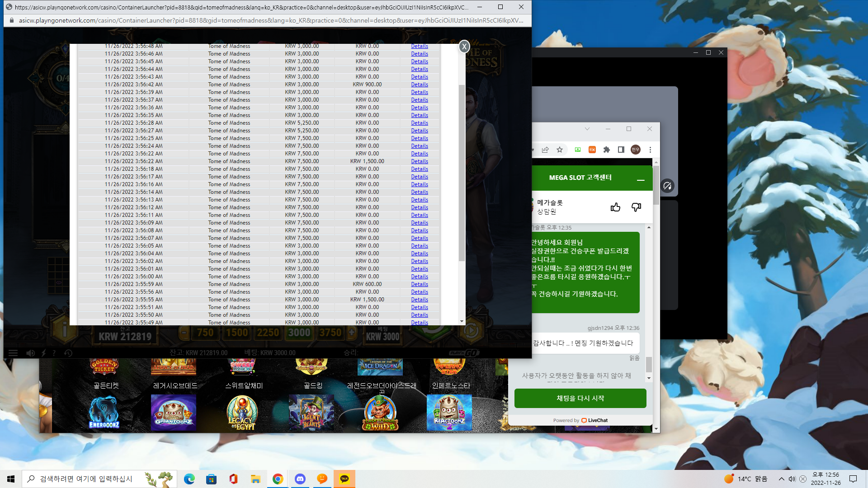The image size is (868, 488).
Task: Open game history clock icon
Action: tap(68, 353)
